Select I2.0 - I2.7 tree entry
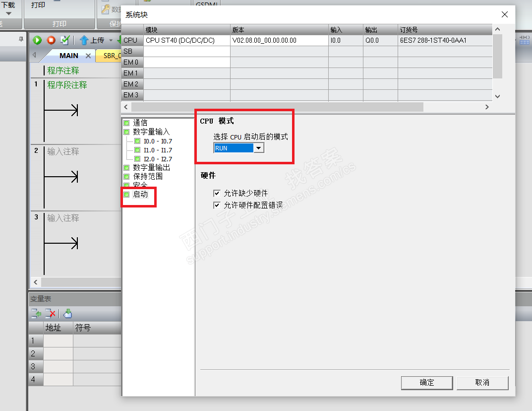Image resolution: width=532 pixels, height=411 pixels. pos(158,159)
